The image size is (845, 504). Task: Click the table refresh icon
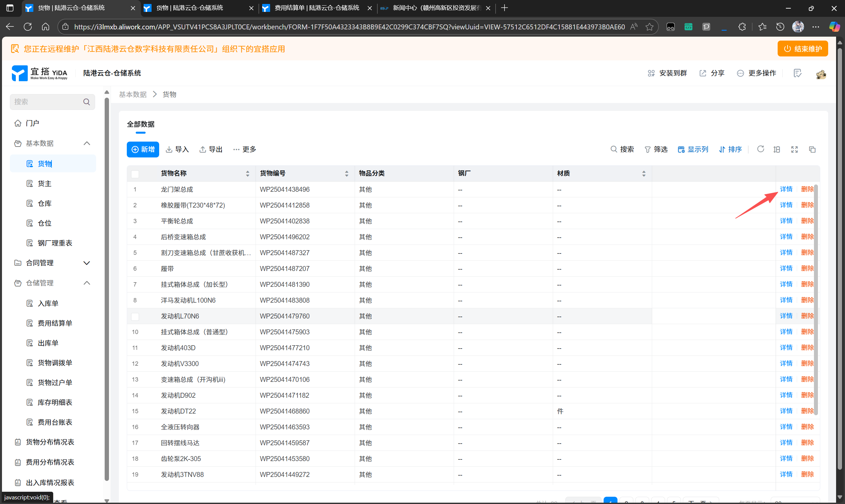(x=760, y=149)
